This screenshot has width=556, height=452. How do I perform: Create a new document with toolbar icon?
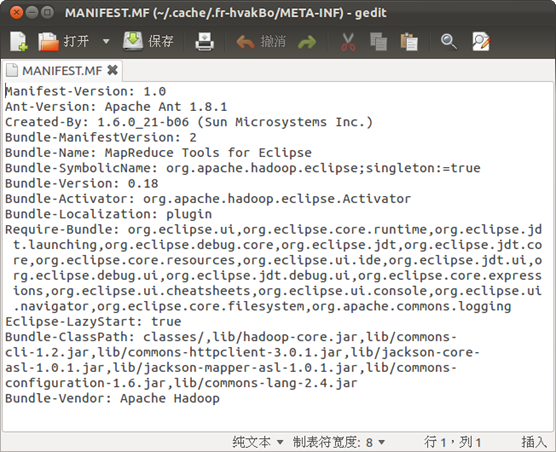point(18,42)
